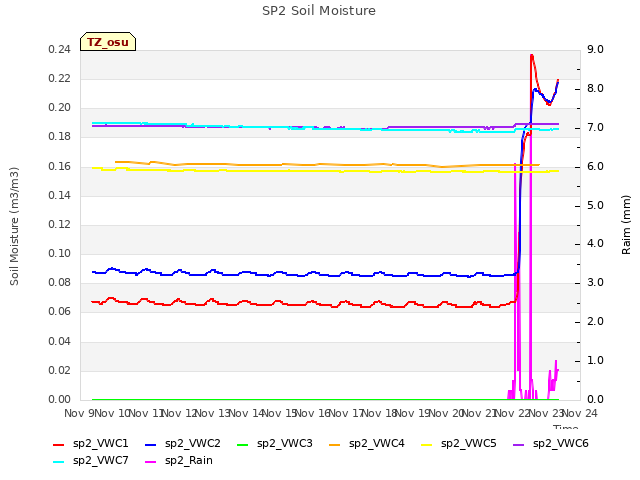This screenshot has height=480, width=640.
Task: Click the yellow sp2_VWC5 legend swatch
Action: 427,445
